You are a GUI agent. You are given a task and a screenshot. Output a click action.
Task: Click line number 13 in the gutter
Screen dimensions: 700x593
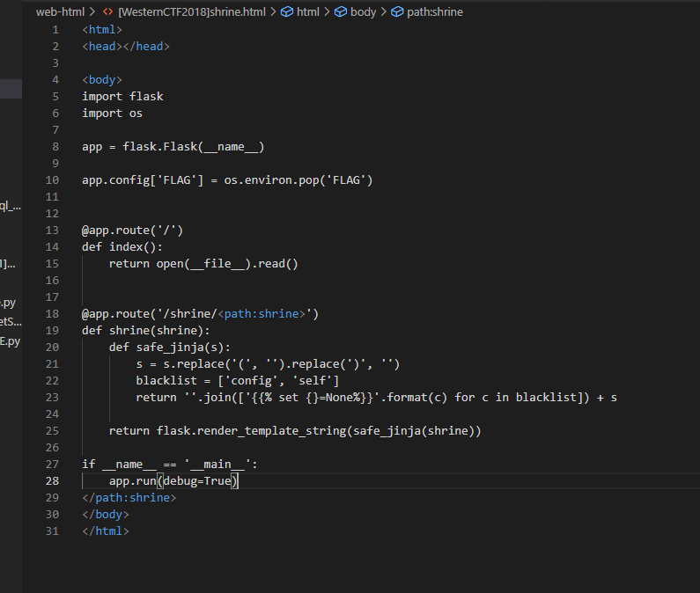coord(54,231)
